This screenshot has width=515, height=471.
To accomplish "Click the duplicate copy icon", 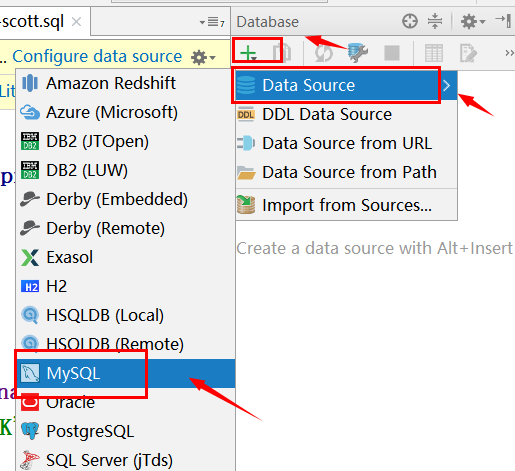I will pos(282,53).
